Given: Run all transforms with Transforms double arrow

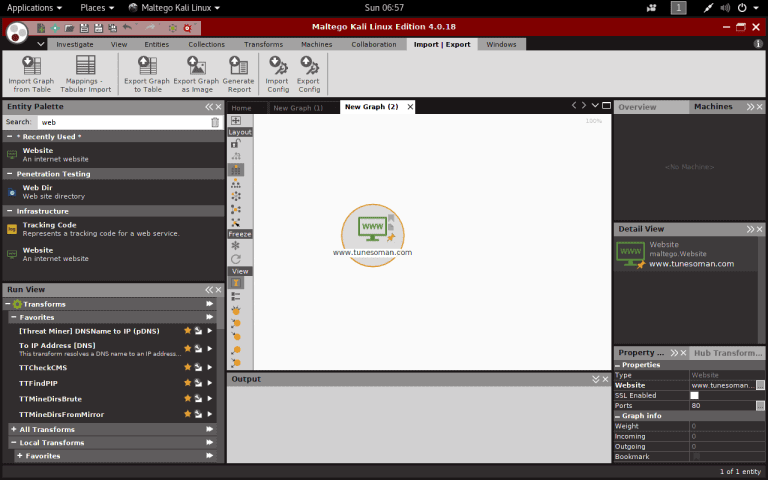Looking at the screenshot, I should pos(210,304).
